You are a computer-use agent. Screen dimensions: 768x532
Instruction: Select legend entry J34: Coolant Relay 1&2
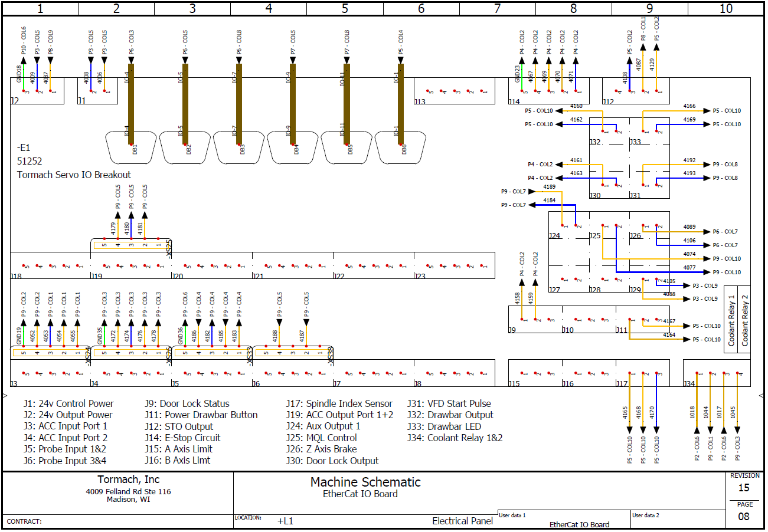pyautogui.click(x=455, y=438)
